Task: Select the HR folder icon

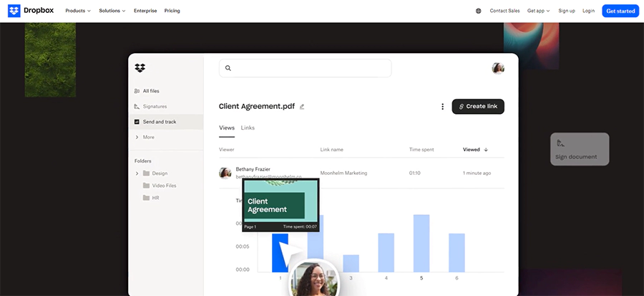Action: [x=146, y=198]
